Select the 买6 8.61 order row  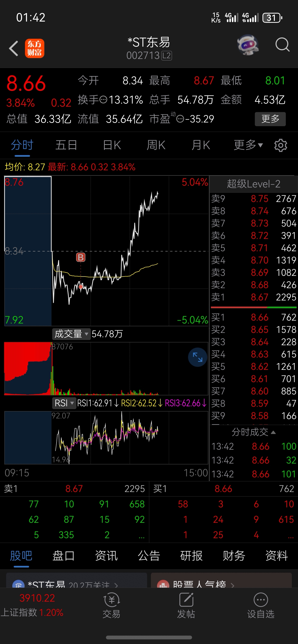254,379
